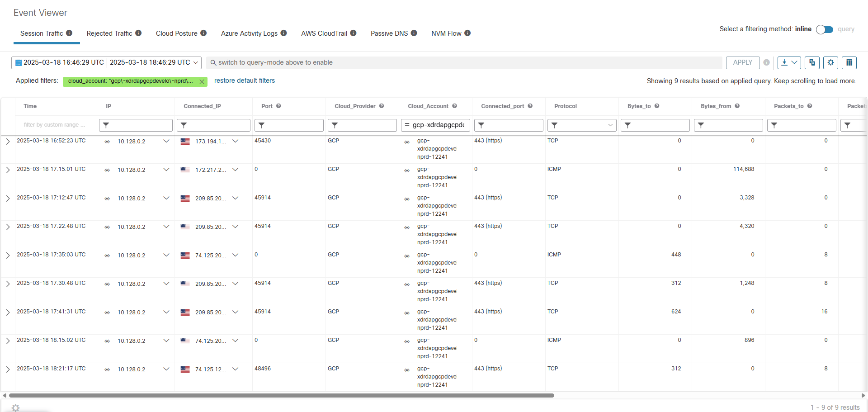The width and height of the screenshot is (868, 412).
Task: Click the cloud account icon in 17:30:48 row
Action: click(407, 284)
